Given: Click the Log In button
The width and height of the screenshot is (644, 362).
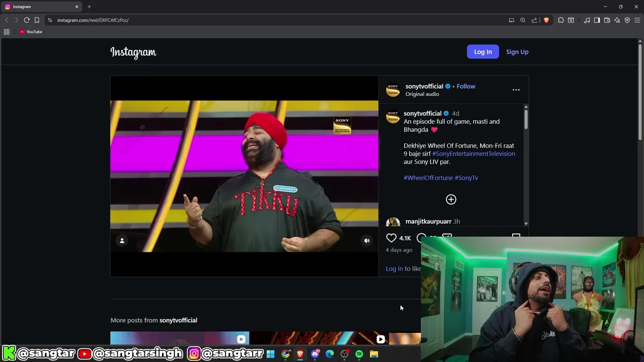Looking at the screenshot, I should (483, 52).
